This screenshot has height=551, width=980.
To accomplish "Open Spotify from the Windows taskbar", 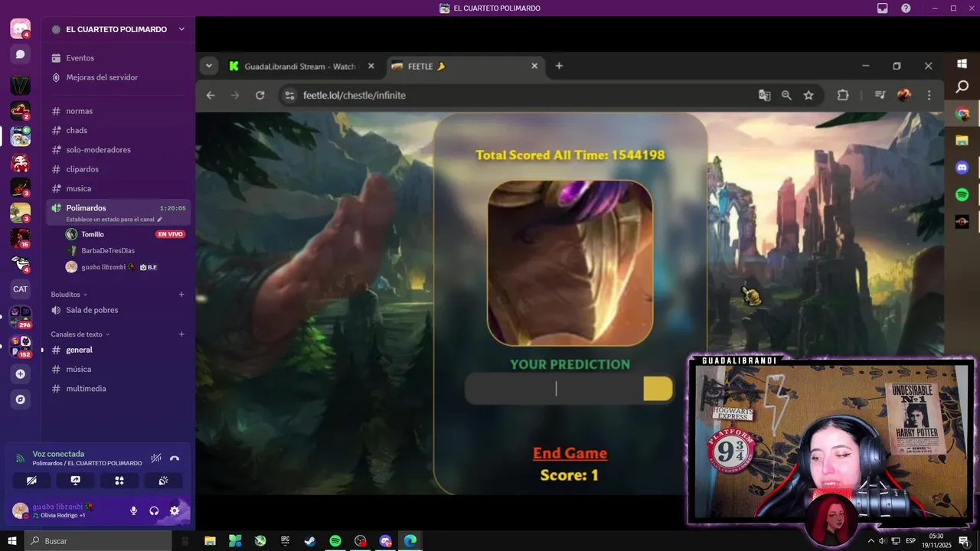I will 335,541.
